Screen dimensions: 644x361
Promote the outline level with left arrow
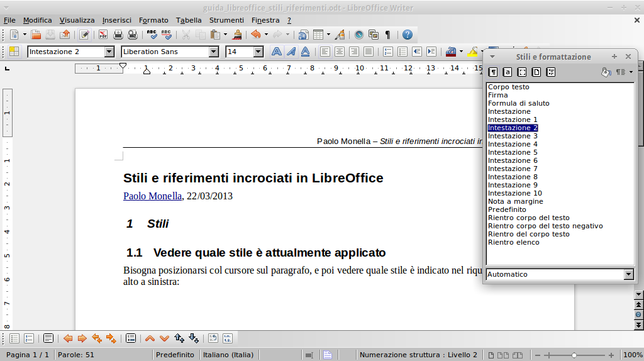pos(68,338)
